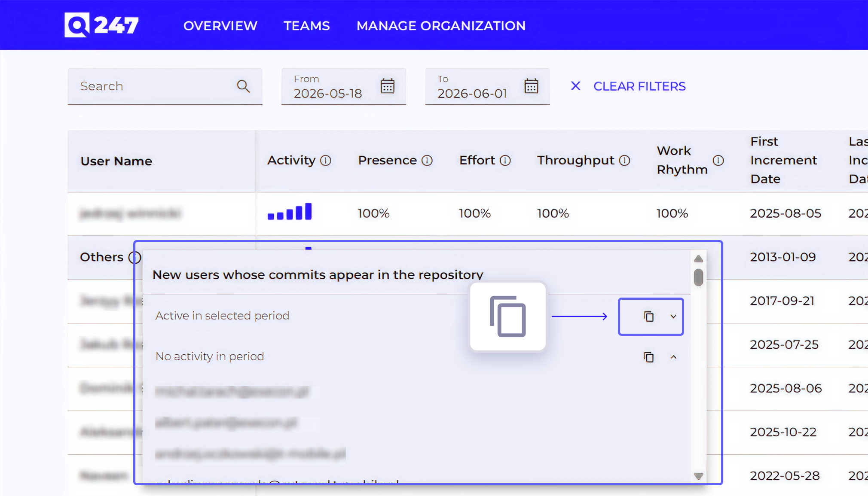
Task: Click the X icon beside Clear Filters
Action: [x=575, y=86]
